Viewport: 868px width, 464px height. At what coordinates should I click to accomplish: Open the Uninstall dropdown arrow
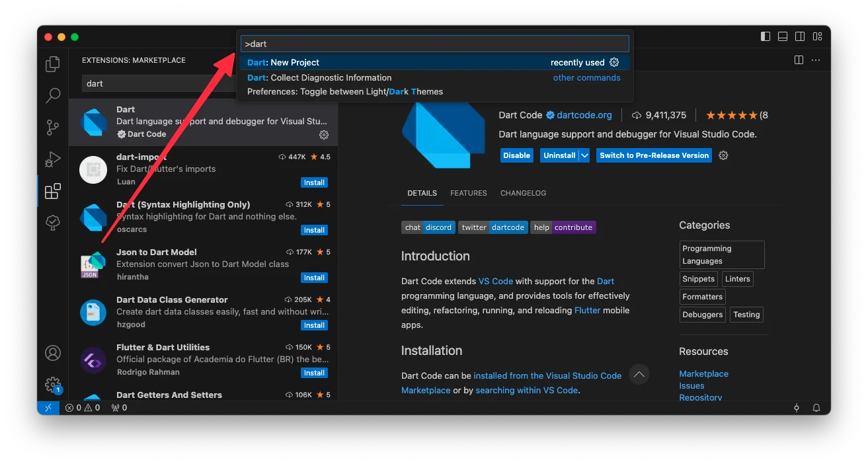[x=584, y=155]
